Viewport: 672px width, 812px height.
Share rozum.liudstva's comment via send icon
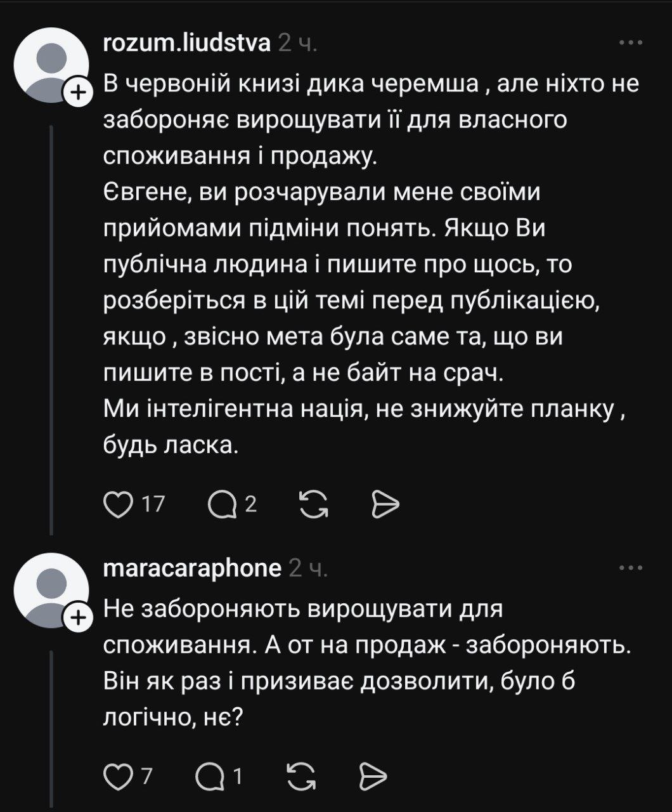click(385, 504)
